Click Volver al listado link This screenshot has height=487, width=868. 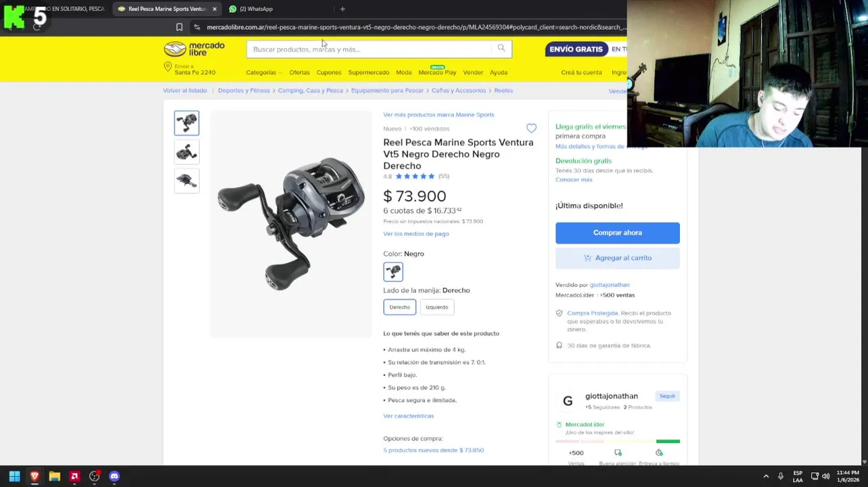click(x=185, y=90)
